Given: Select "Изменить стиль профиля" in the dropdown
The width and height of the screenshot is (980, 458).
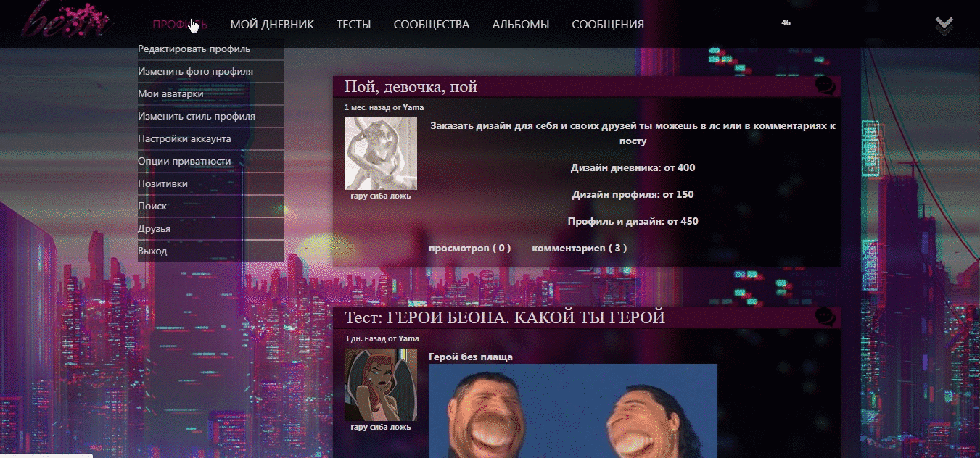Looking at the screenshot, I should coord(197,117).
